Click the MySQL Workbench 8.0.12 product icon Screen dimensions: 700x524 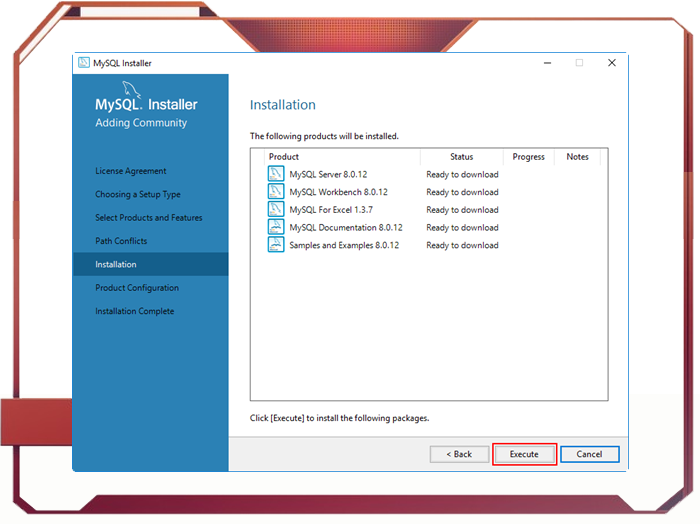pyautogui.click(x=276, y=192)
